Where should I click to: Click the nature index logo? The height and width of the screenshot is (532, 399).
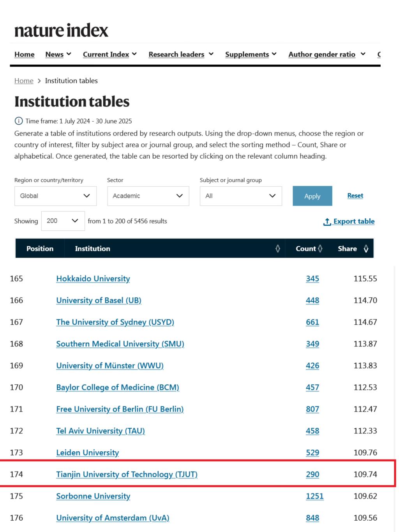click(x=61, y=30)
